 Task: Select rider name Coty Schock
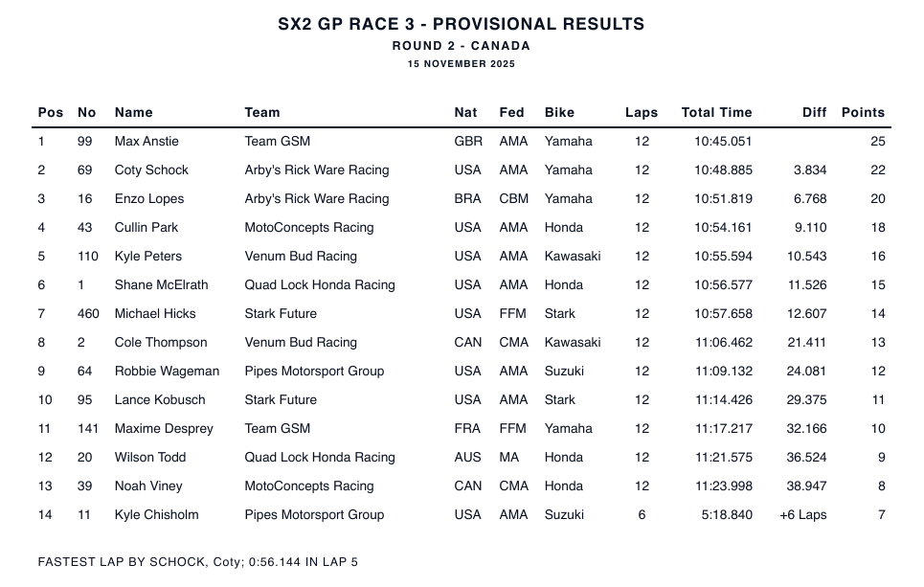(151, 169)
